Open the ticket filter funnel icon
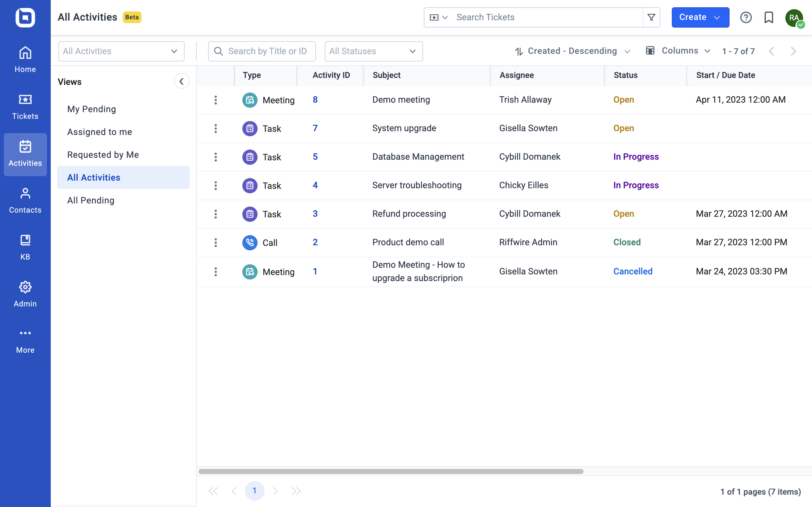Viewport: 812px width, 507px height. click(x=651, y=17)
